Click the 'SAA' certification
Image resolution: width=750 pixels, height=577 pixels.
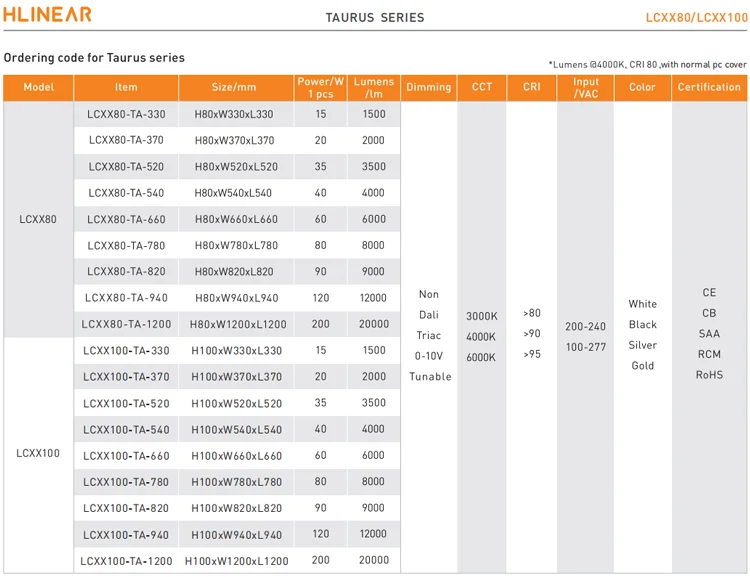(x=709, y=333)
